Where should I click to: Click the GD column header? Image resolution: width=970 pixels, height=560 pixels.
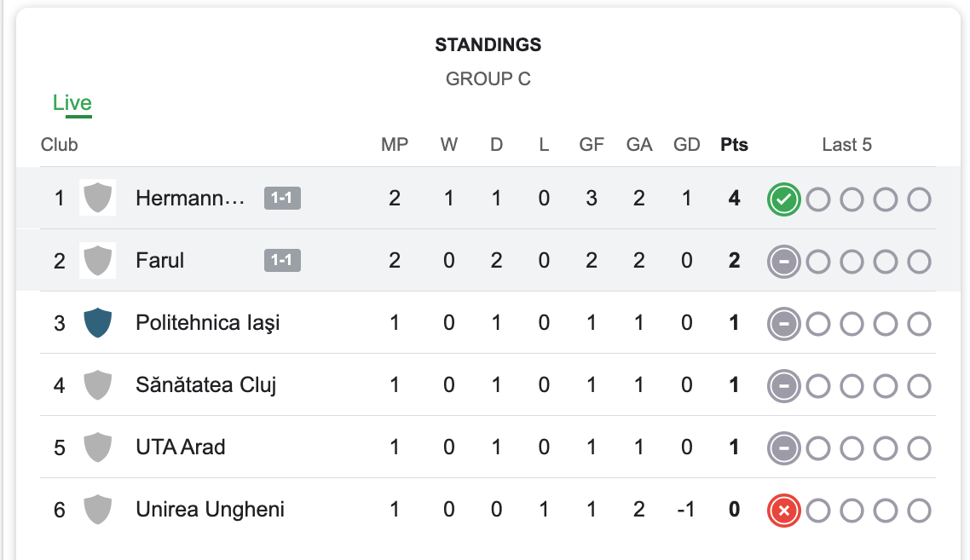click(687, 145)
